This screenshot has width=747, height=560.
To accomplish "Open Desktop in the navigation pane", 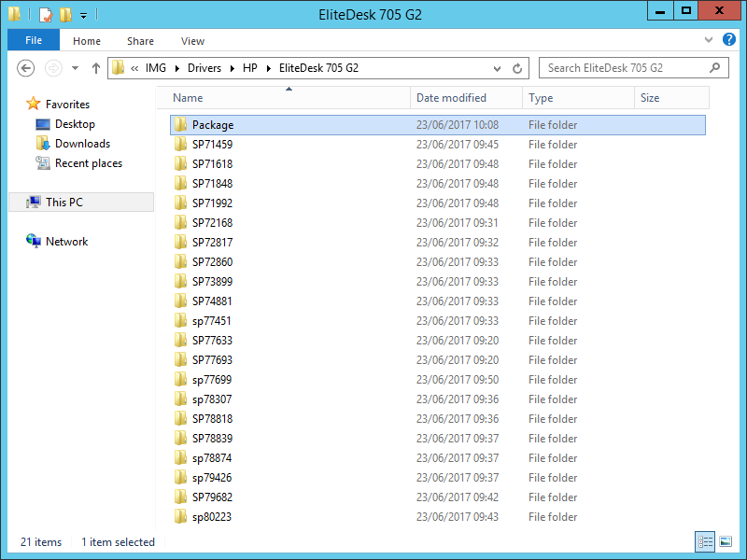I will (x=75, y=124).
